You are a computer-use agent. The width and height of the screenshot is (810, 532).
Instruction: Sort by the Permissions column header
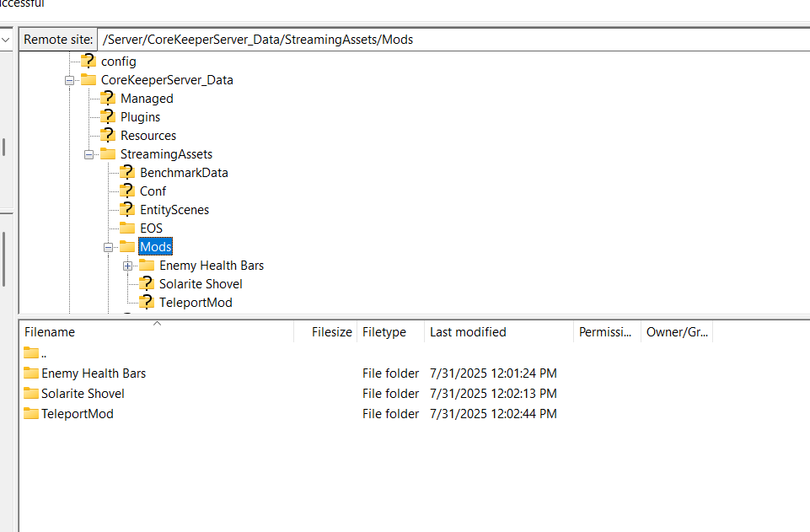point(607,332)
